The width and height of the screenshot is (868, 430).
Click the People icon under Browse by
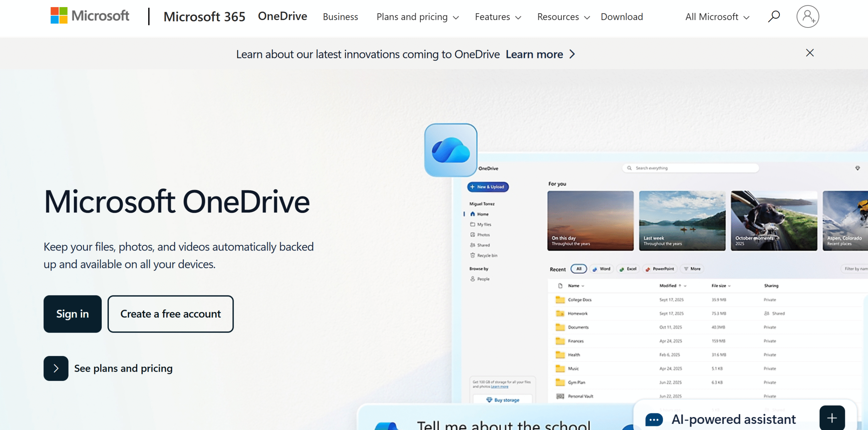click(472, 279)
